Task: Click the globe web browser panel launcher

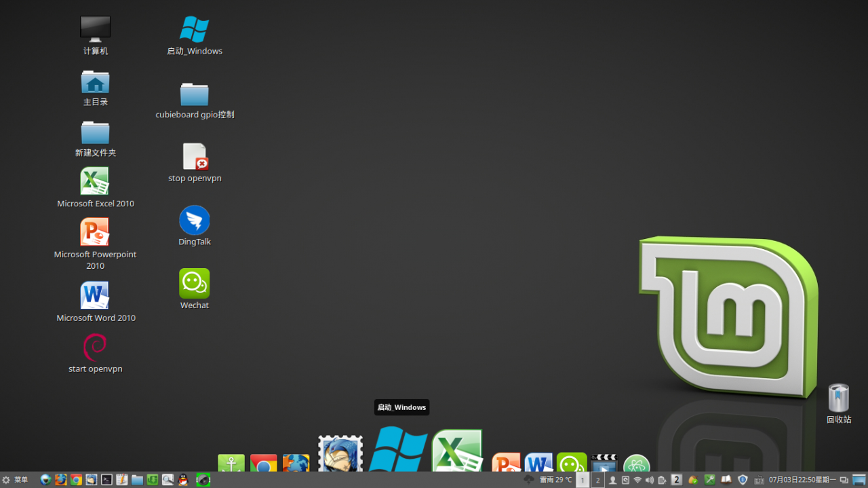Action: tap(45, 480)
